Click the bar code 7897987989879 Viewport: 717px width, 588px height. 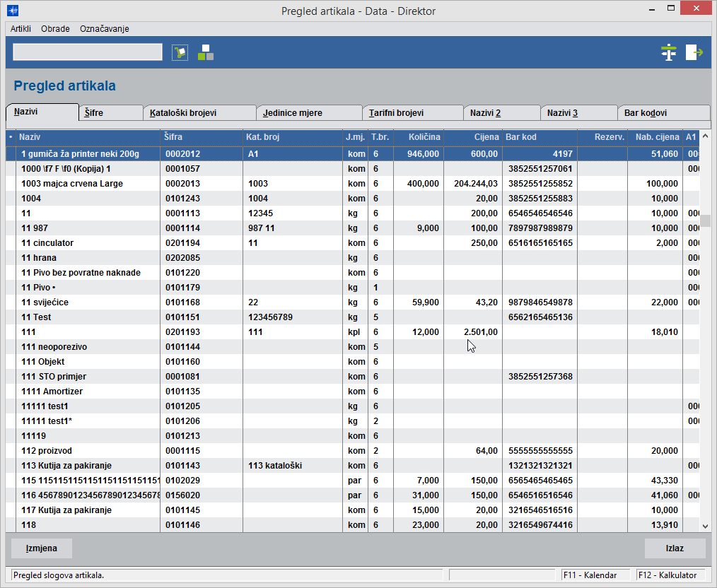click(540, 228)
